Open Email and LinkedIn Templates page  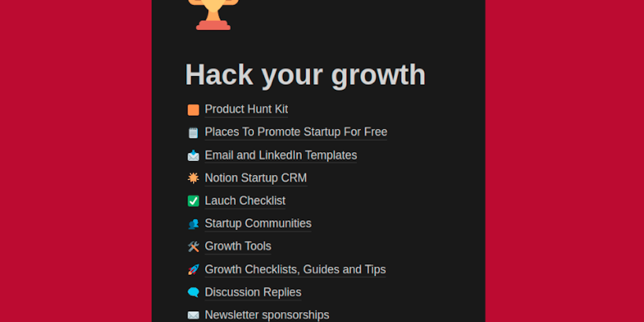tap(280, 155)
